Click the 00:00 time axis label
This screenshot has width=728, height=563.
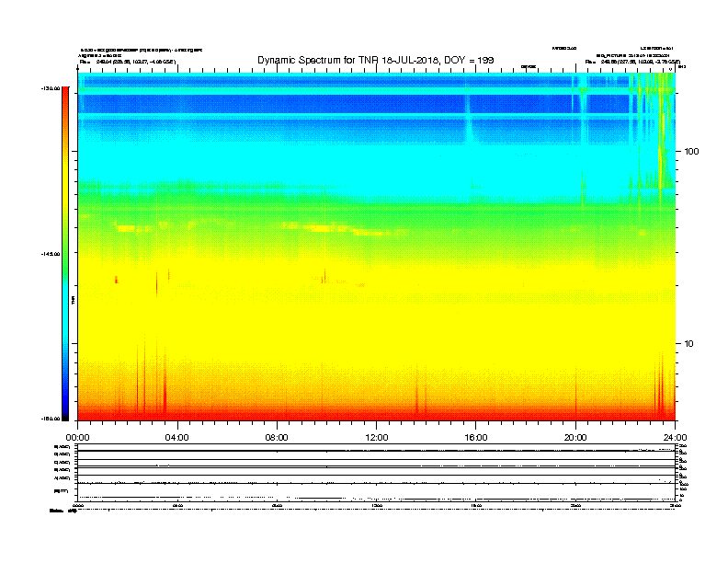(77, 438)
